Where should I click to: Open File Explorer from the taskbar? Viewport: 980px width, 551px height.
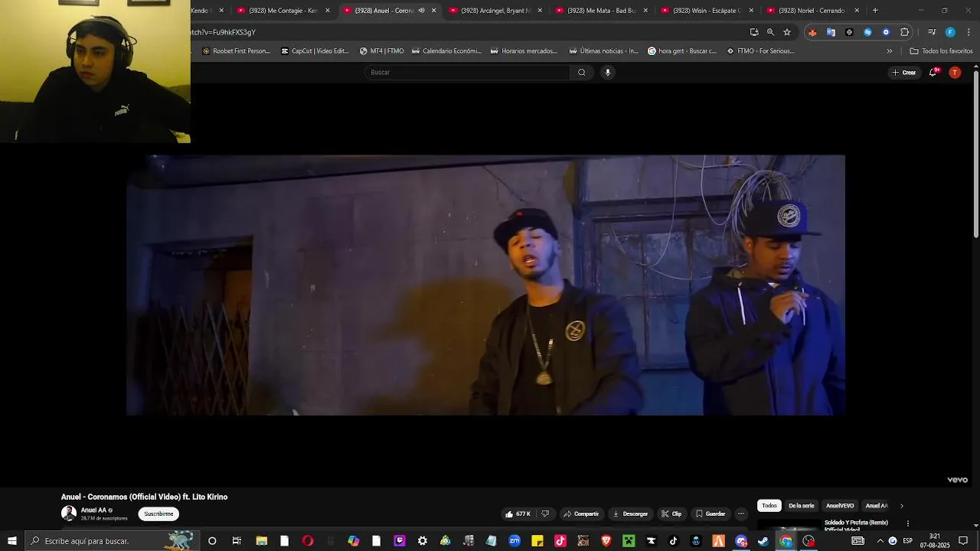(x=261, y=541)
